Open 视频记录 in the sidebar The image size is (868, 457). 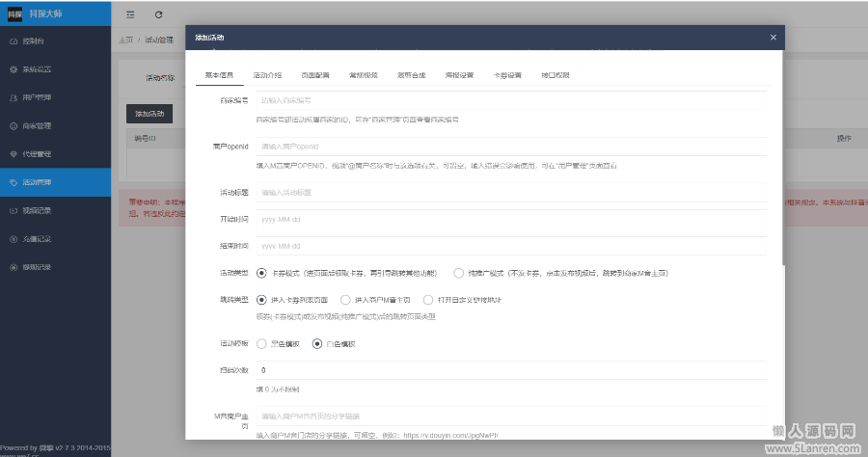[x=36, y=209]
